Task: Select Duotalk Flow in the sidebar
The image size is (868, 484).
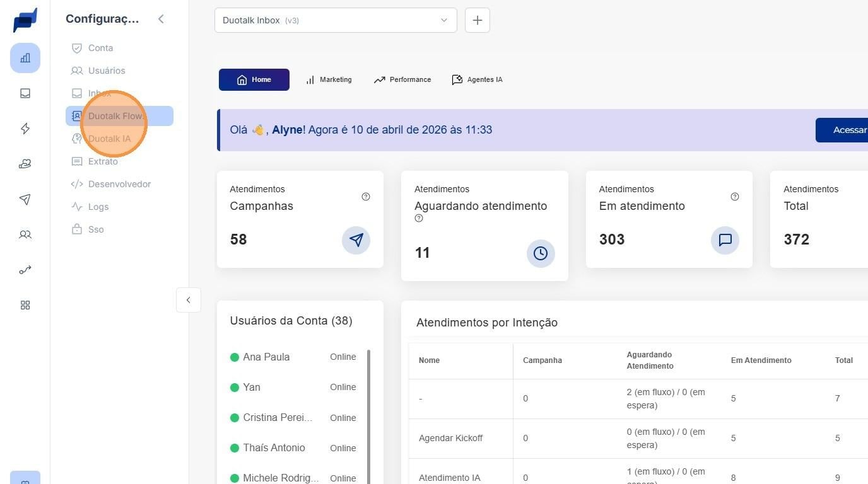Action: (119, 116)
